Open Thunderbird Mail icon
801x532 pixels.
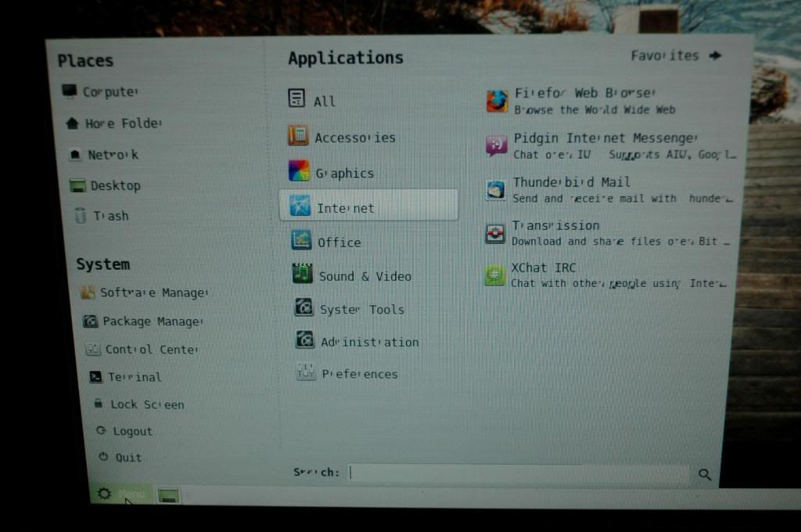pos(495,190)
